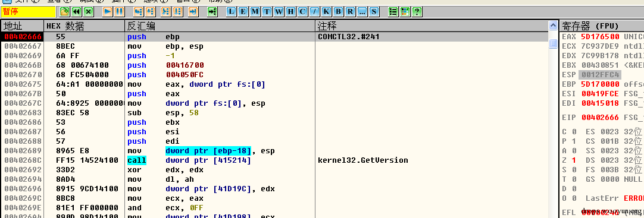The height and width of the screenshot is (218, 644).
Task: Restart the program with rewind icon
Action: click(76, 11)
